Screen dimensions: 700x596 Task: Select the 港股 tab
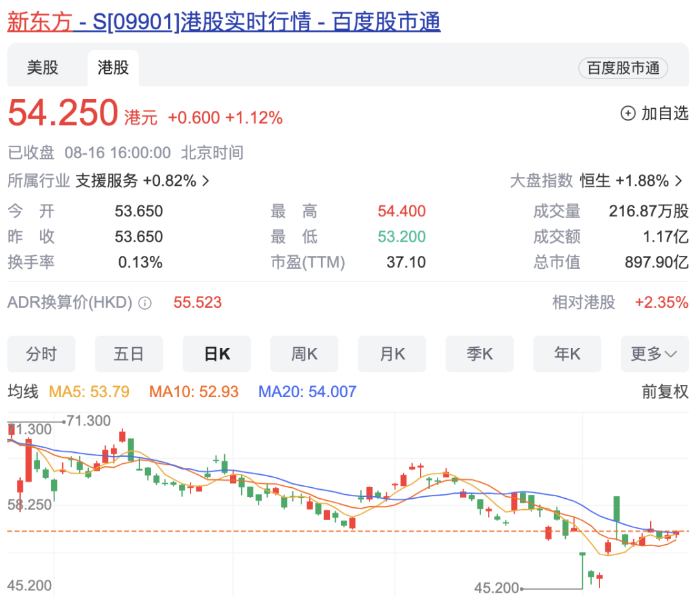coord(113,68)
